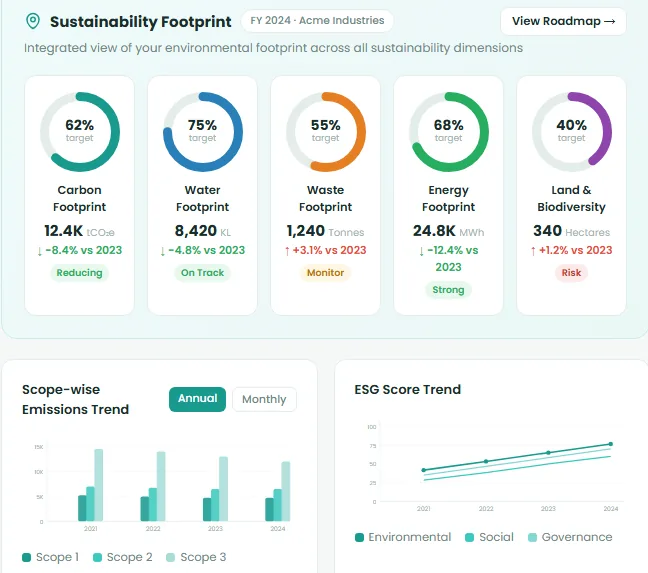The width and height of the screenshot is (648, 573).
Task: Click the +1.2% vs 2023 change text
Action: pyautogui.click(x=572, y=250)
